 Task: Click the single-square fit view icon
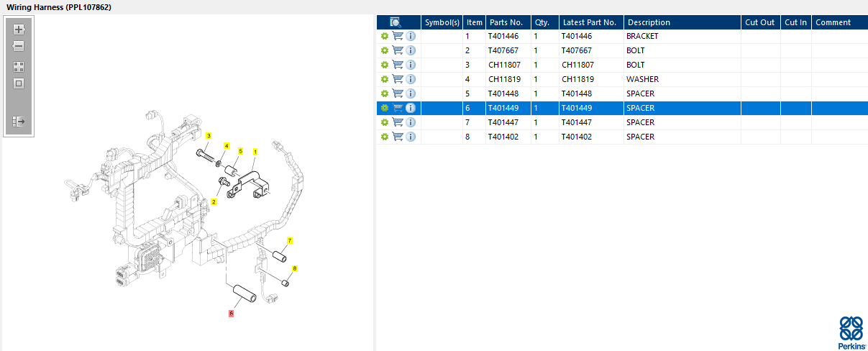(19, 83)
